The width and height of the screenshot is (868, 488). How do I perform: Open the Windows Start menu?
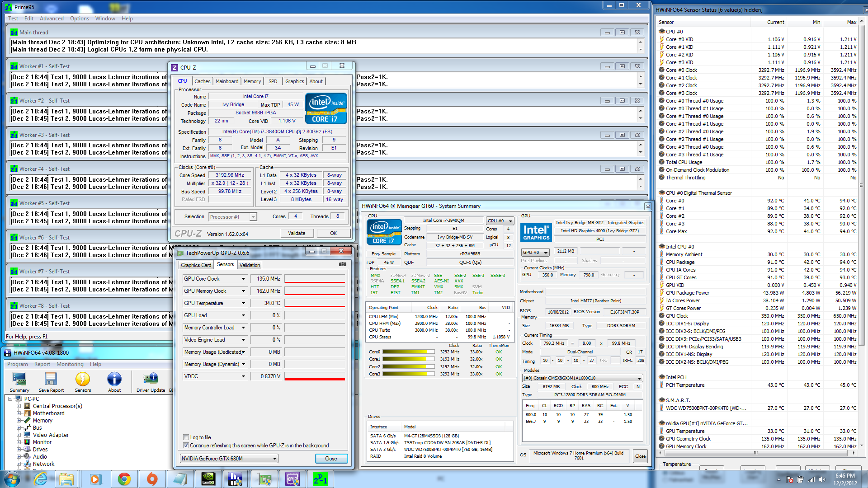click(x=11, y=479)
